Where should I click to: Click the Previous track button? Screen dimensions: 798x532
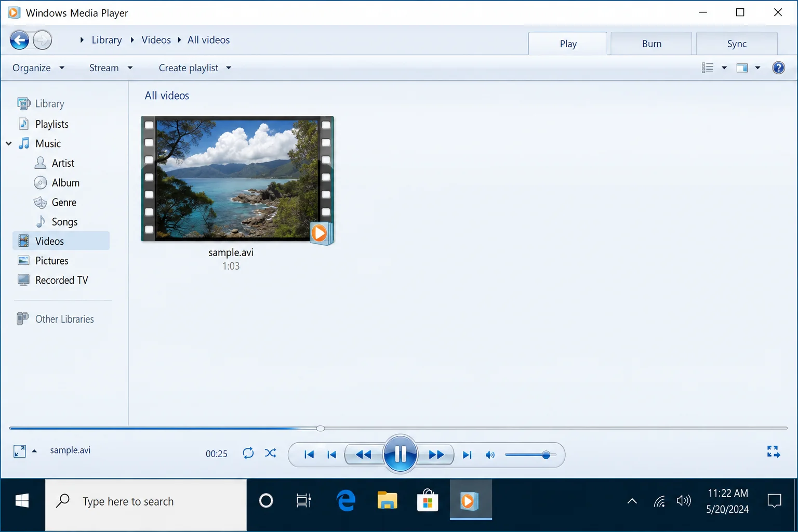coord(309,455)
